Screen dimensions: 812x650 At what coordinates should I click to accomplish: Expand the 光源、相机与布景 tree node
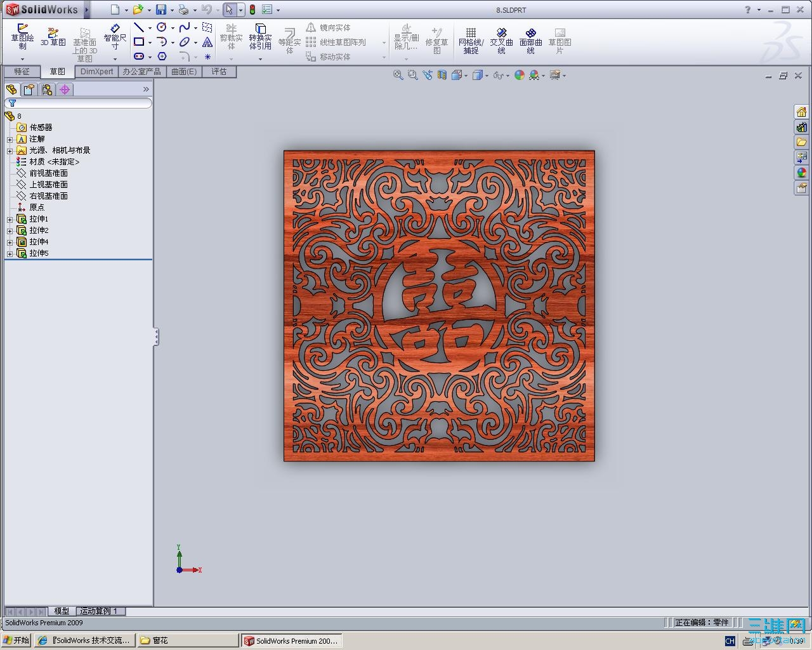(x=10, y=150)
